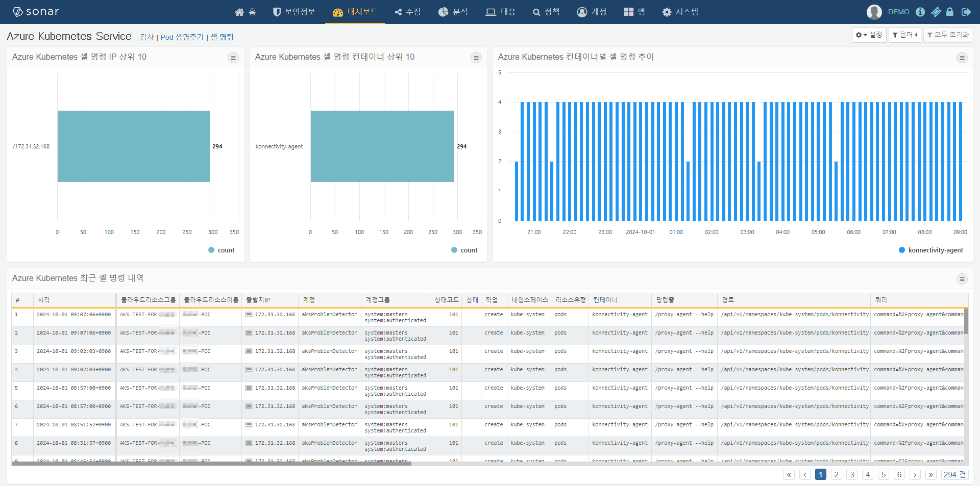This screenshot has height=486, width=980.
Task: Open menu of 최근 셸 명령 내역 widget
Action: click(x=962, y=279)
